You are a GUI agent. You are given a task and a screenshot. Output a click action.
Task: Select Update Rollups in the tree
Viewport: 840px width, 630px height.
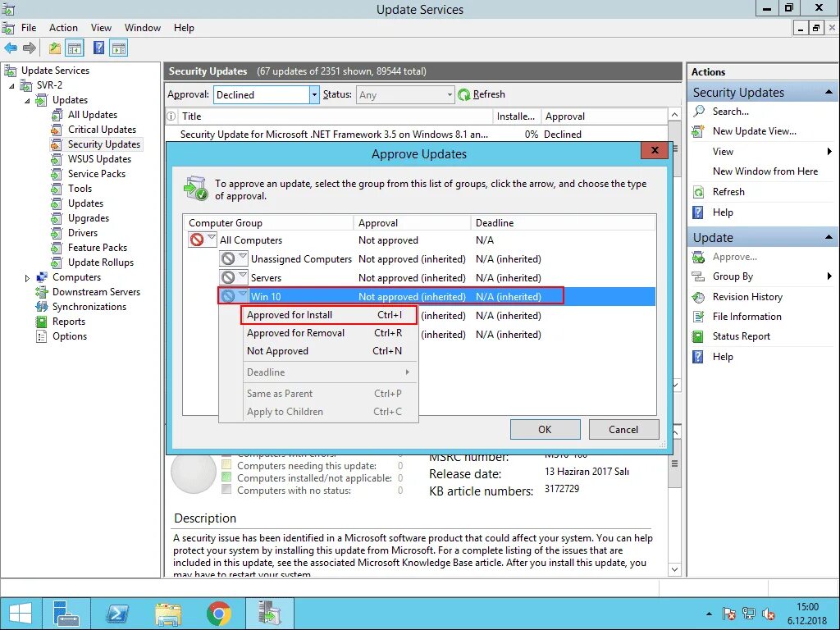coord(101,262)
